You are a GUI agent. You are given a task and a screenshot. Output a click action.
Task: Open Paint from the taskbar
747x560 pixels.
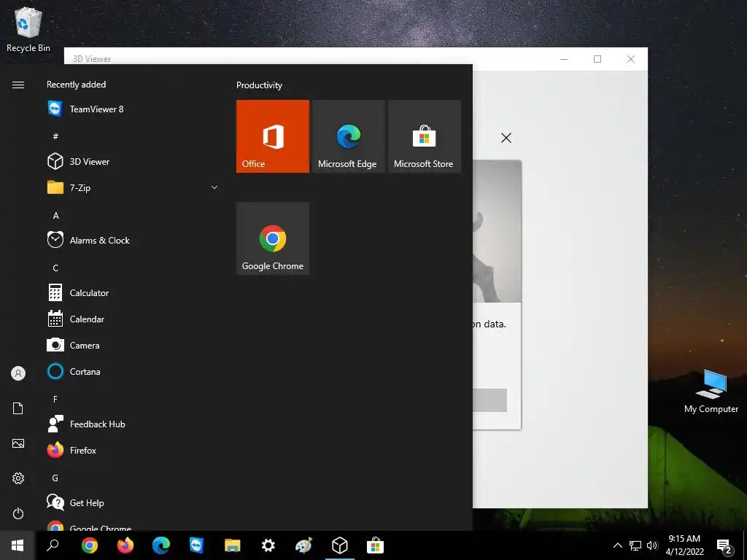[304, 545]
